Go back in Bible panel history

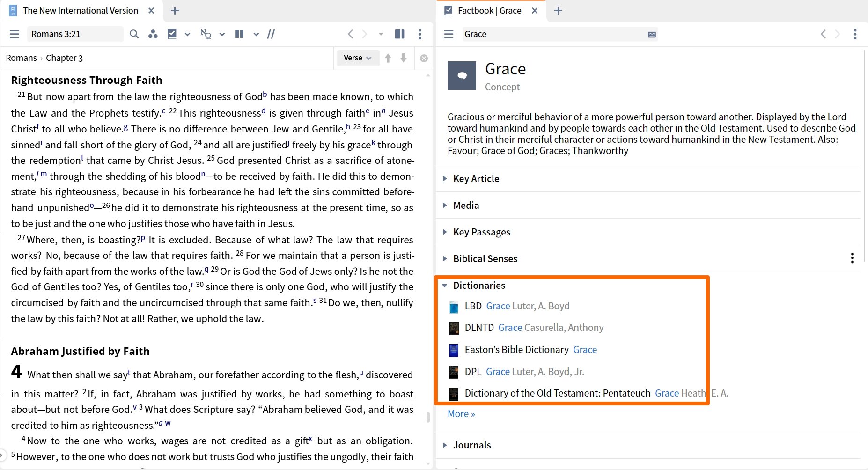click(350, 34)
